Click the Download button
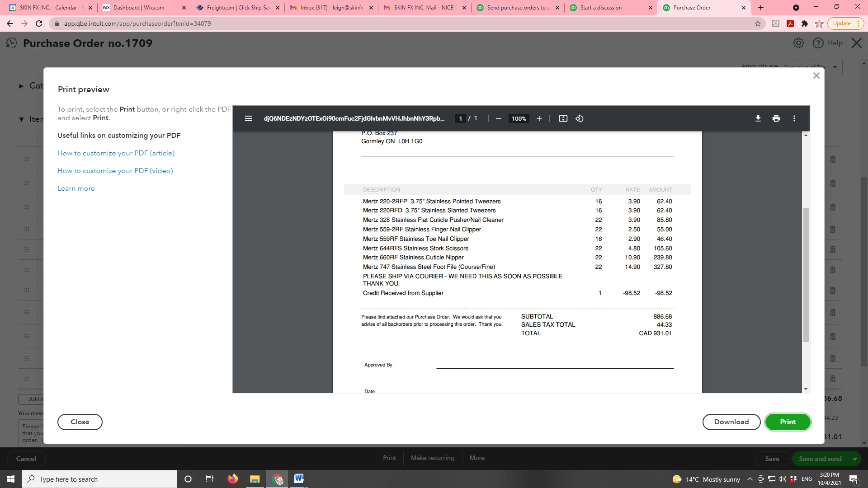Viewport: 868px width, 488px height. [731, 422]
